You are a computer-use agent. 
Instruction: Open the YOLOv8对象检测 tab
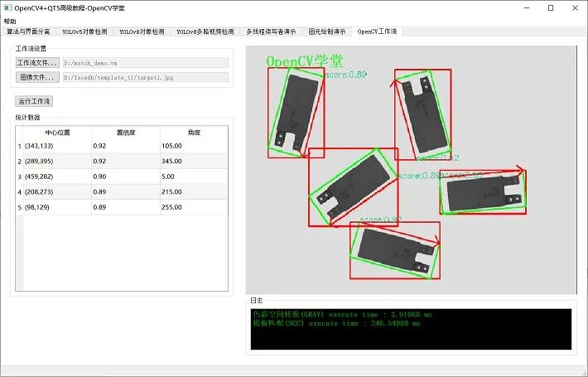(x=142, y=31)
